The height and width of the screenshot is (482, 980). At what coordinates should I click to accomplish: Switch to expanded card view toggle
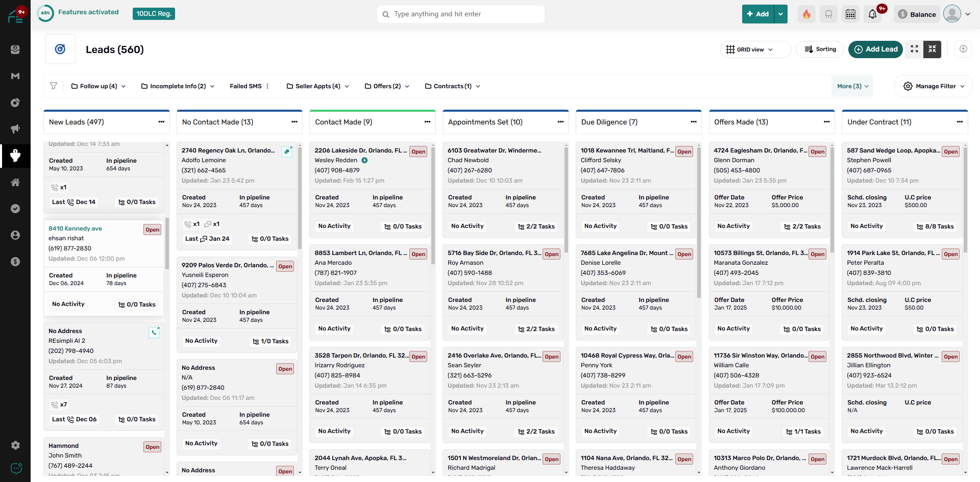pos(914,49)
